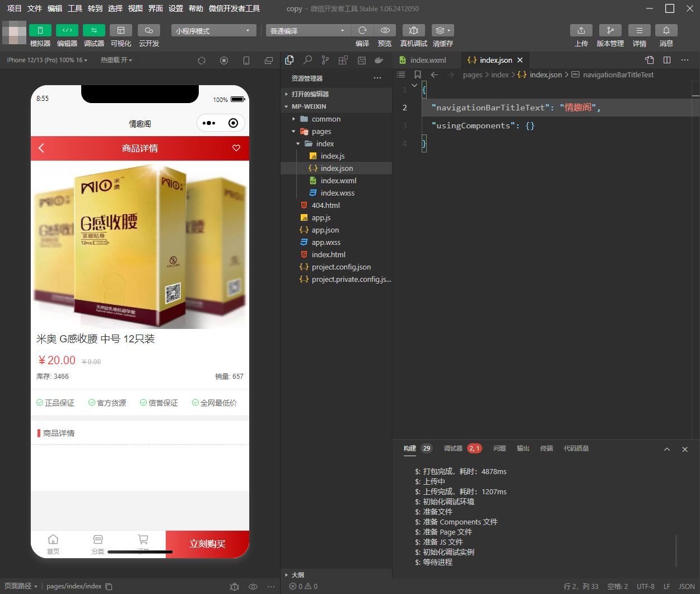700x594 pixels.
Task: Toggle the 编辑器 editor panel
Action: coord(67,30)
